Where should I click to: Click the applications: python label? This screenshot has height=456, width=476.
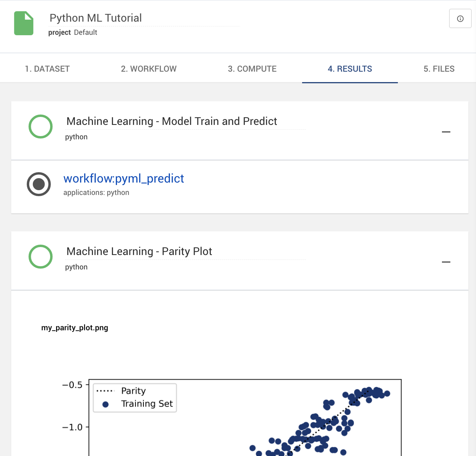point(96,193)
